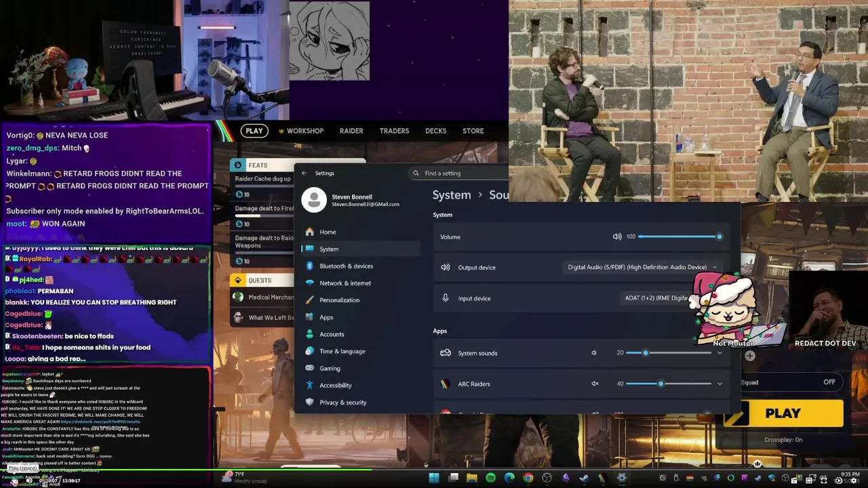
Task: Open the dinkdonk poll link in chat
Action: tap(100, 422)
